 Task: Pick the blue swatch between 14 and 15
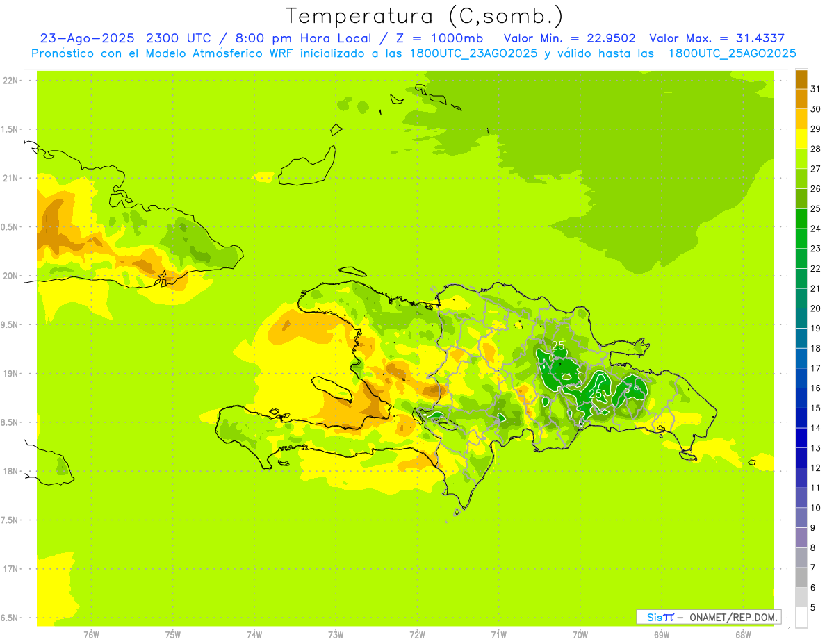click(x=801, y=418)
